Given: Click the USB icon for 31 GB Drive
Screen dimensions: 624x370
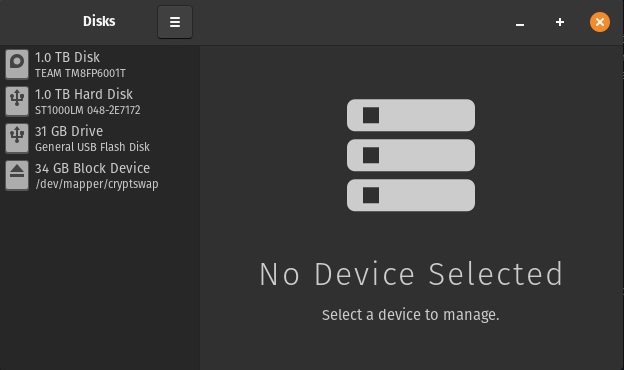Looking at the screenshot, I should point(17,138).
